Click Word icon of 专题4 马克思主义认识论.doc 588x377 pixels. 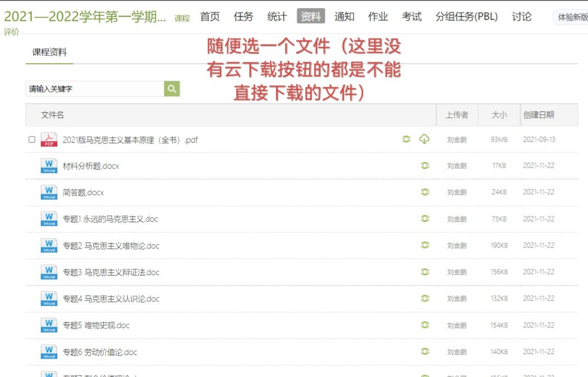click(x=49, y=299)
